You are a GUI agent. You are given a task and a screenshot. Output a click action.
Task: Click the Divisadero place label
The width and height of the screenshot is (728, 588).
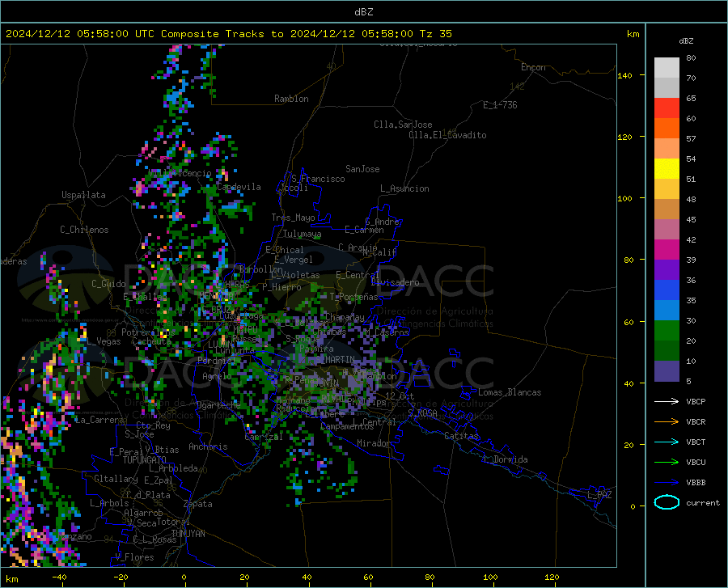tap(395, 282)
